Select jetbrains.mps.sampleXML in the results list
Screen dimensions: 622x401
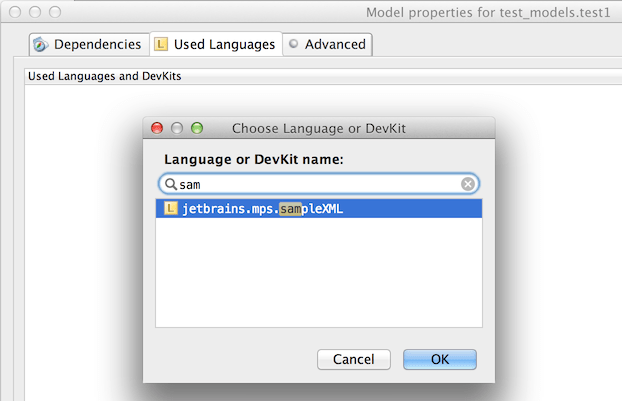pos(319,209)
